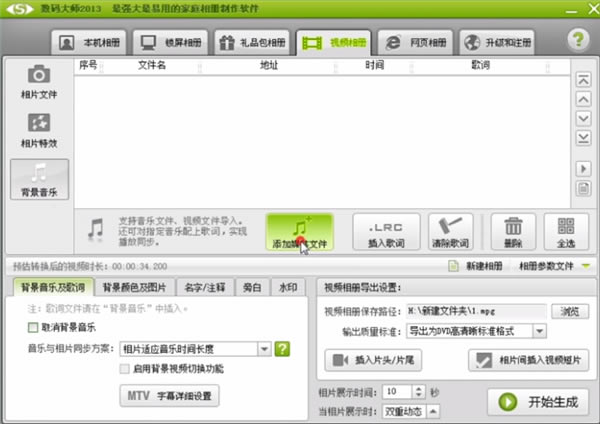Click the 序号 column header
This screenshot has width=600, height=424.
88,65
